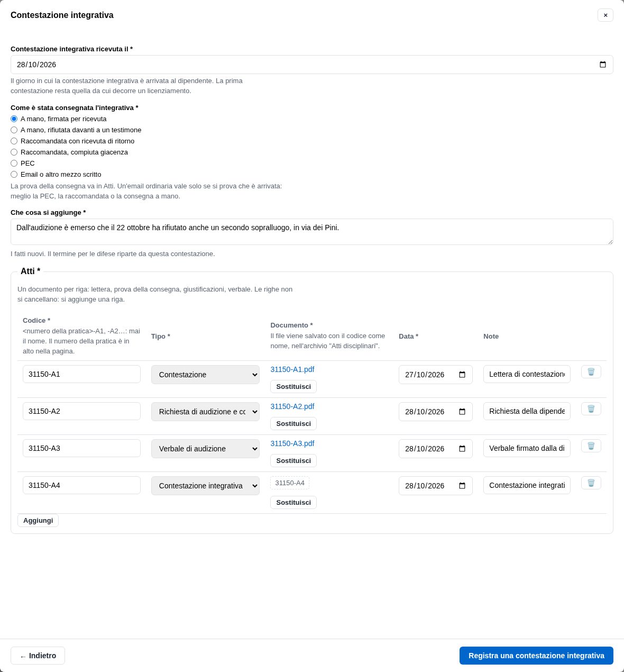The image size is (624, 672).
Task: Open the 31150-A1.pdf document link
Action: (x=292, y=369)
